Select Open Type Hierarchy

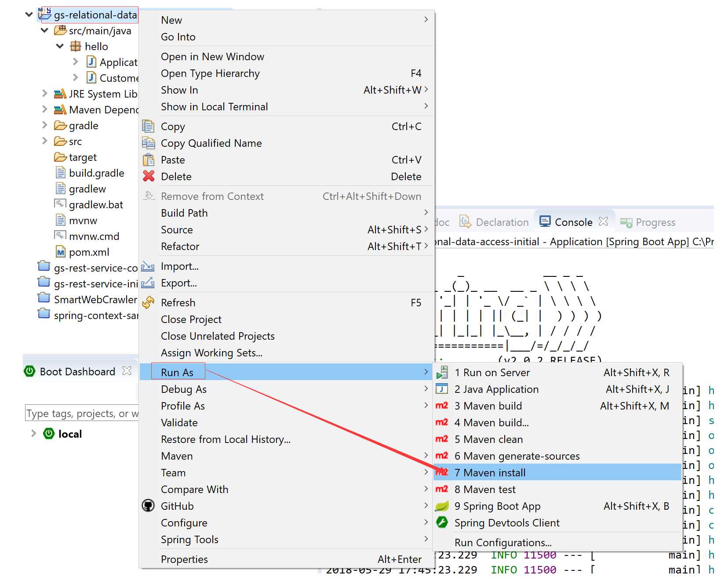(287, 73)
